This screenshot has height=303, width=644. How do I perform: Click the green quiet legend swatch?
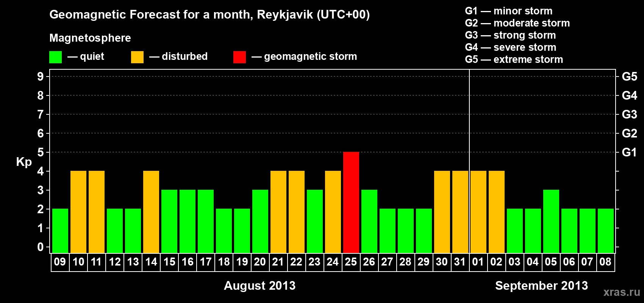[x=55, y=57]
